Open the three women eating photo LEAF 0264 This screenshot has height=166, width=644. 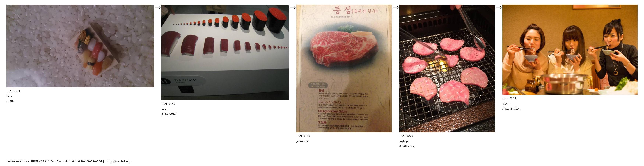click(x=570, y=50)
